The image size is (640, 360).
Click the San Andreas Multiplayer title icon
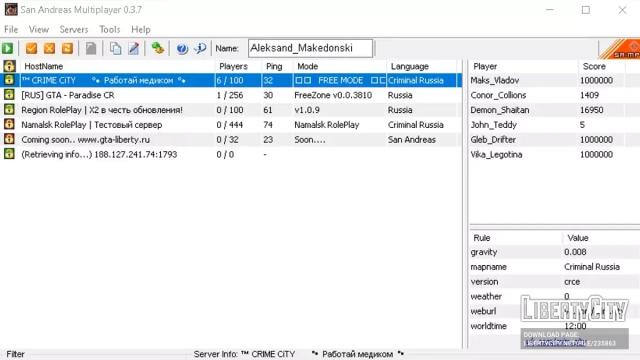pyautogui.click(x=11, y=9)
